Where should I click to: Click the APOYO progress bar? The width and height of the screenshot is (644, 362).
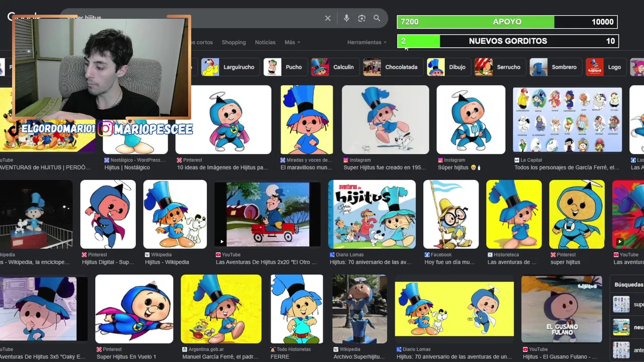(x=507, y=22)
